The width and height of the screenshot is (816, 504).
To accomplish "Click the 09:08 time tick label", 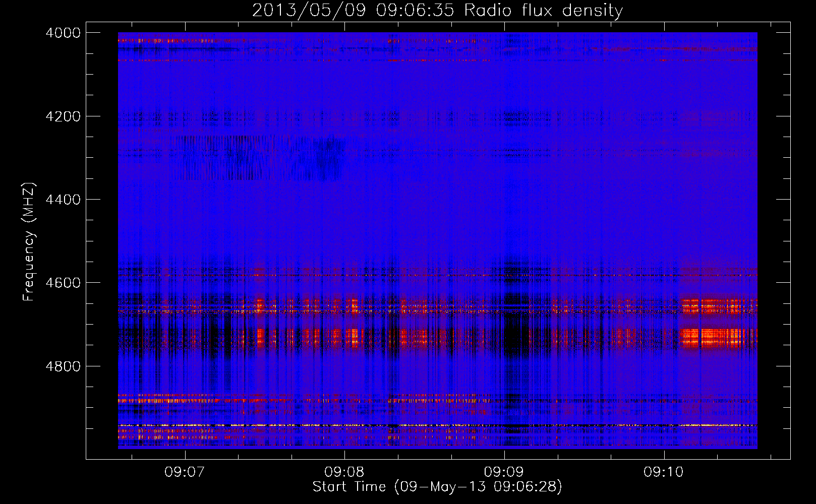I will [x=344, y=472].
